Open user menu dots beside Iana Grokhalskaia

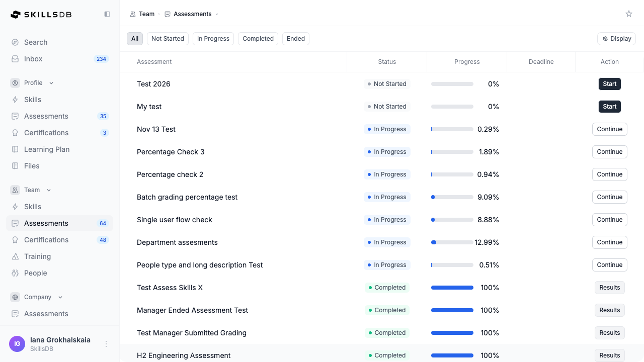(106, 344)
